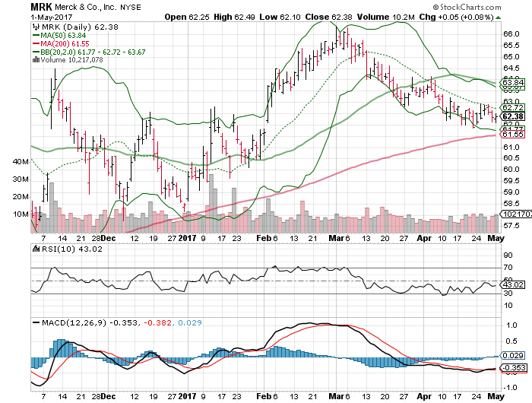The image size is (532, 403).
Task: Click the StockCharts.com copyright text
Action: tap(467, 7)
